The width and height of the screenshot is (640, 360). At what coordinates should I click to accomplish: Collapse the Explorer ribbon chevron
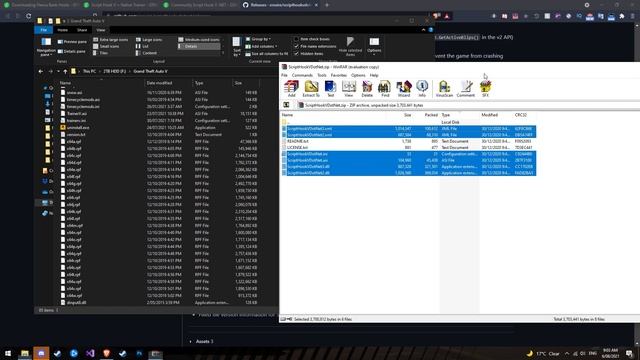click(423, 30)
